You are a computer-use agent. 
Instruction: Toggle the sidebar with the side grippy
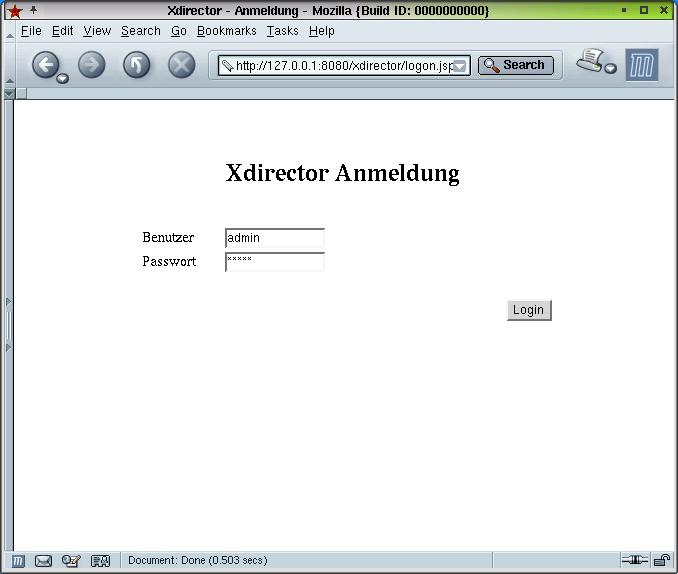(x=9, y=324)
